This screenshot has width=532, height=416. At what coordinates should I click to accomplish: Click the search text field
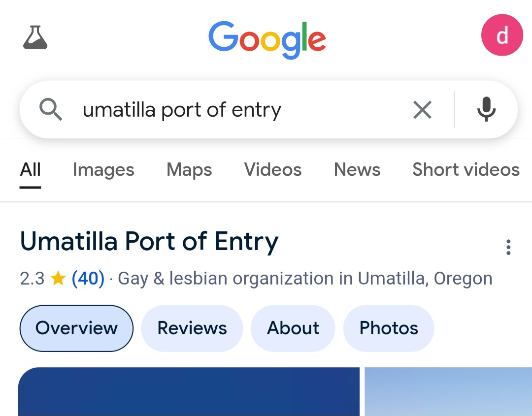click(x=236, y=110)
